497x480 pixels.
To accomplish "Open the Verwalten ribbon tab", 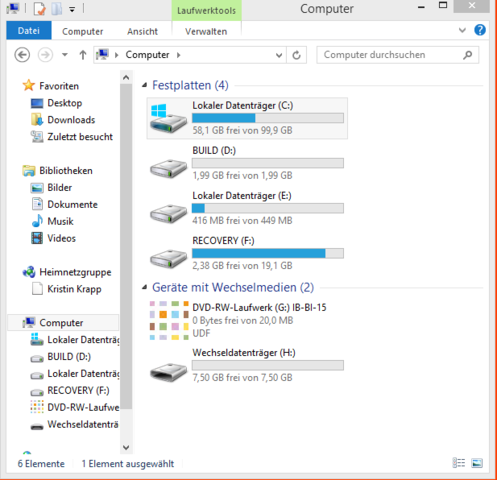I will (206, 31).
